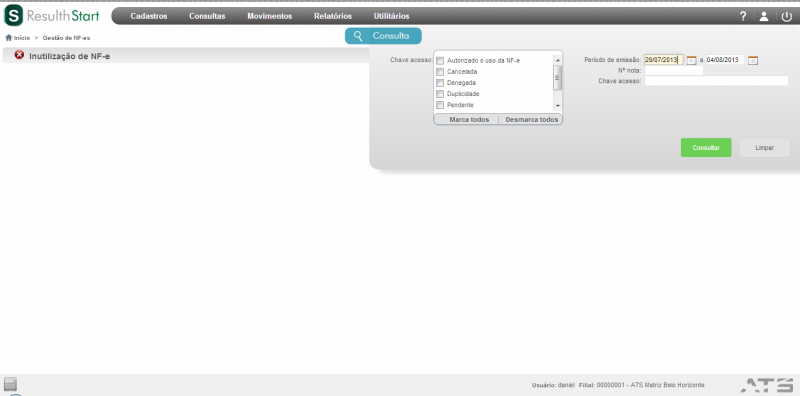Image resolution: width=800 pixels, height=396 pixels.
Task: Open the user profile icon
Action: click(764, 16)
